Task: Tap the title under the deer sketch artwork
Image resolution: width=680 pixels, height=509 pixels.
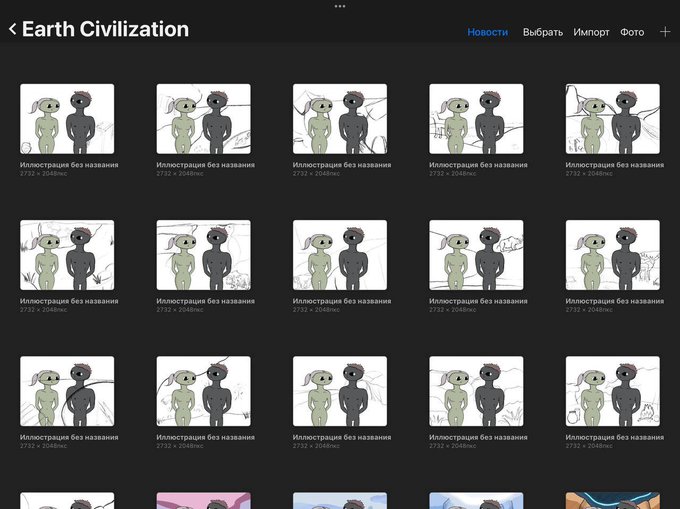Action: [x=615, y=301]
